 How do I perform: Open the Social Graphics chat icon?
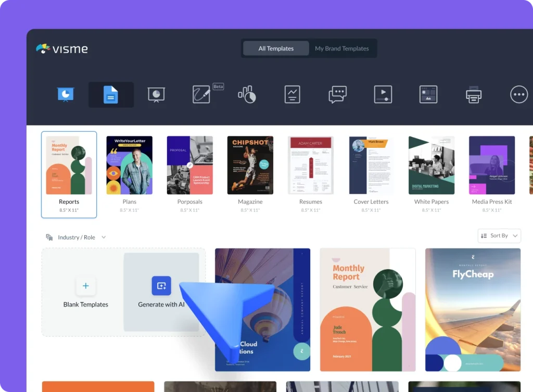337,94
